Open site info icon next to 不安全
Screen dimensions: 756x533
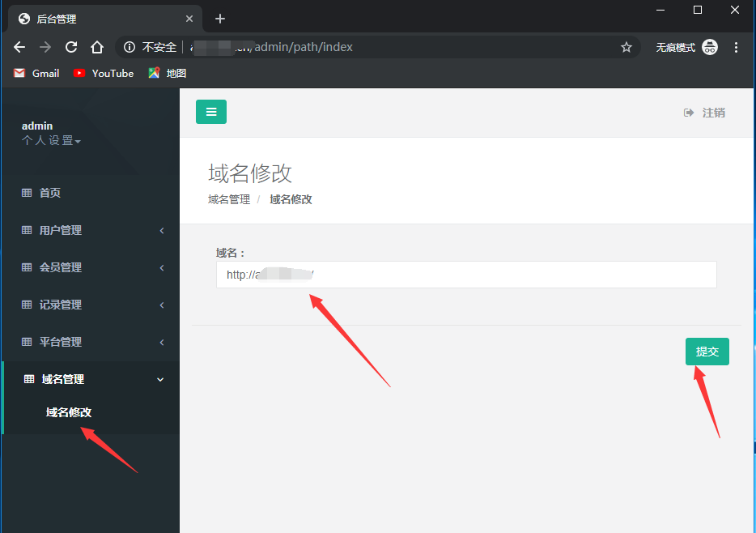(x=130, y=47)
